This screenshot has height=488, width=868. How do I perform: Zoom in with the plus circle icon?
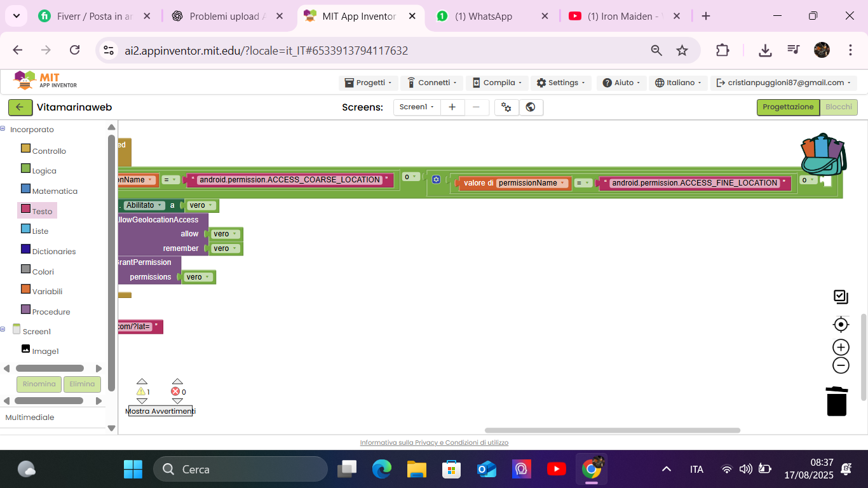point(841,347)
